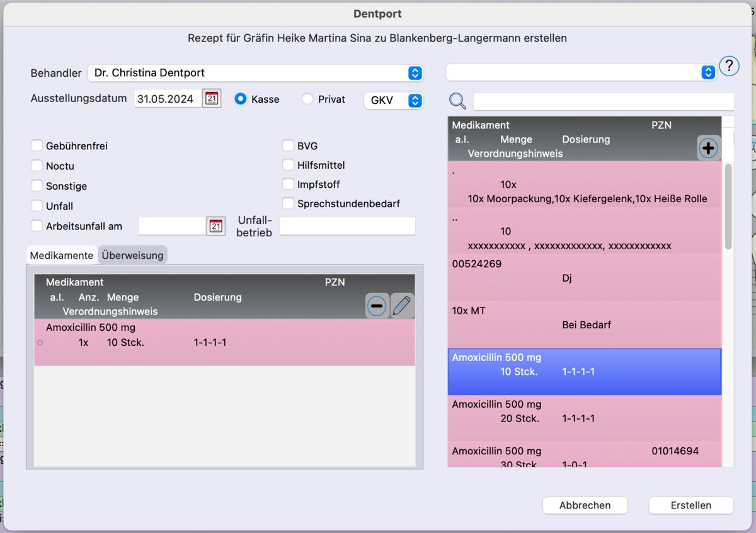
Task: Enable the Sprechstundenbedarf checkbox
Action: coord(288,203)
